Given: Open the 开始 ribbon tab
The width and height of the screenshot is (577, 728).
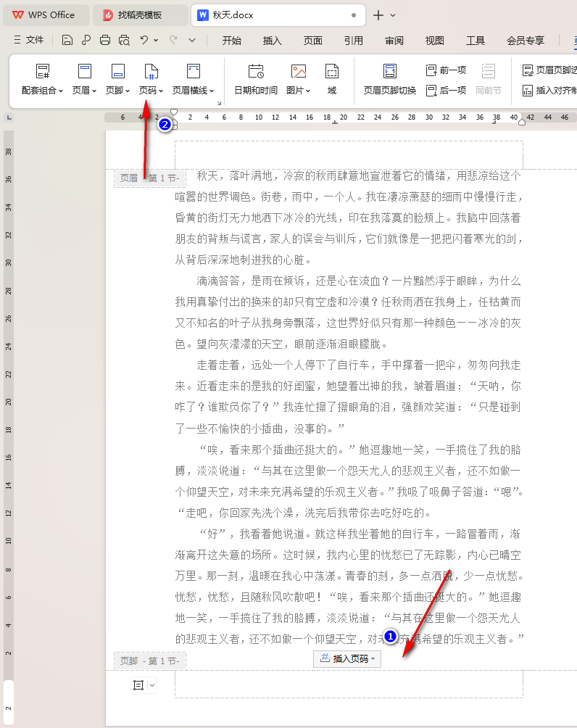Looking at the screenshot, I should point(232,41).
